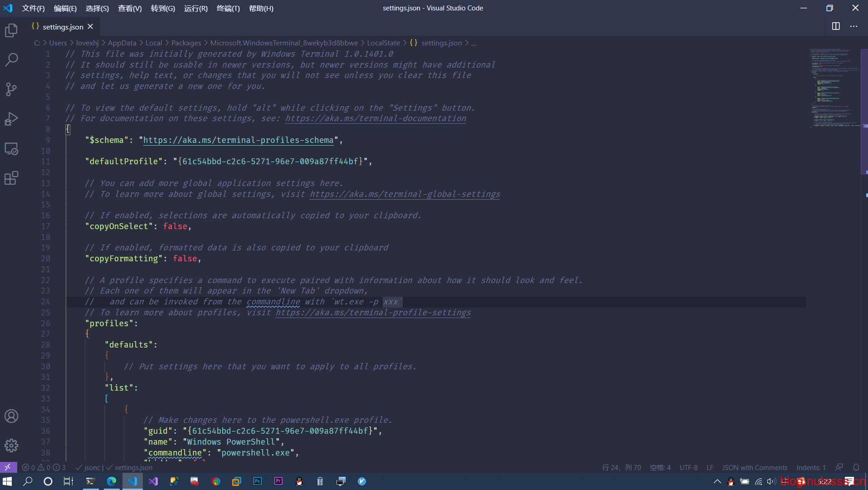
Task: Launch Photoshop from the taskbar
Action: pos(258,481)
